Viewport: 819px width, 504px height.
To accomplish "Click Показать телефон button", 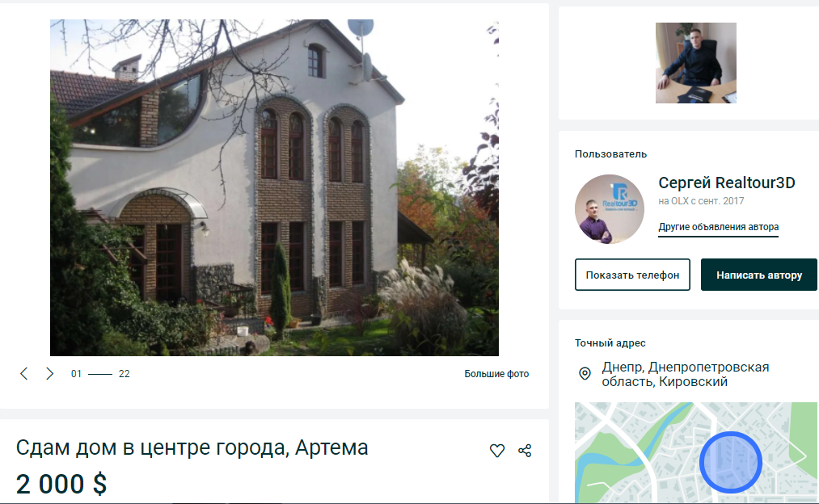I will click(x=632, y=275).
